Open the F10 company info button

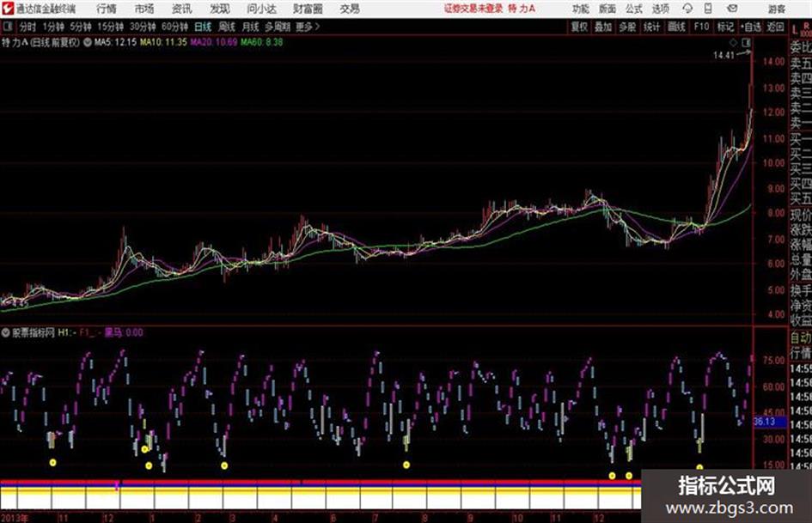(x=701, y=27)
